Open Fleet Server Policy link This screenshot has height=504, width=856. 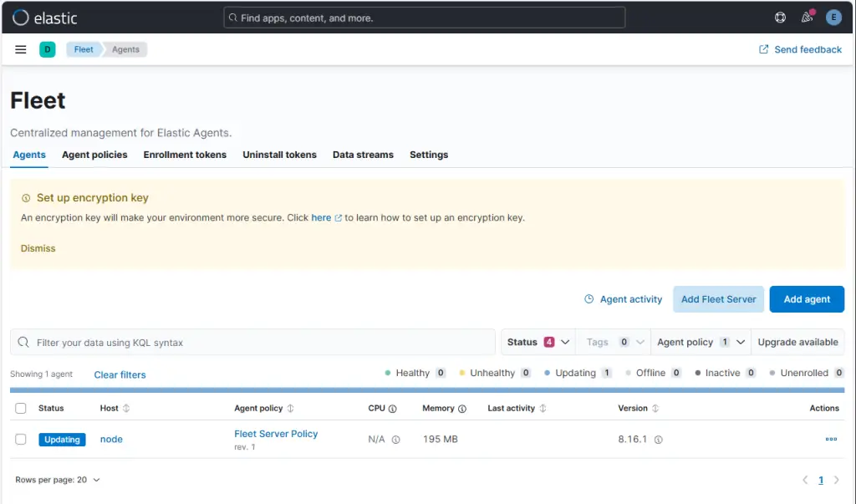pyautogui.click(x=276, y=434)
